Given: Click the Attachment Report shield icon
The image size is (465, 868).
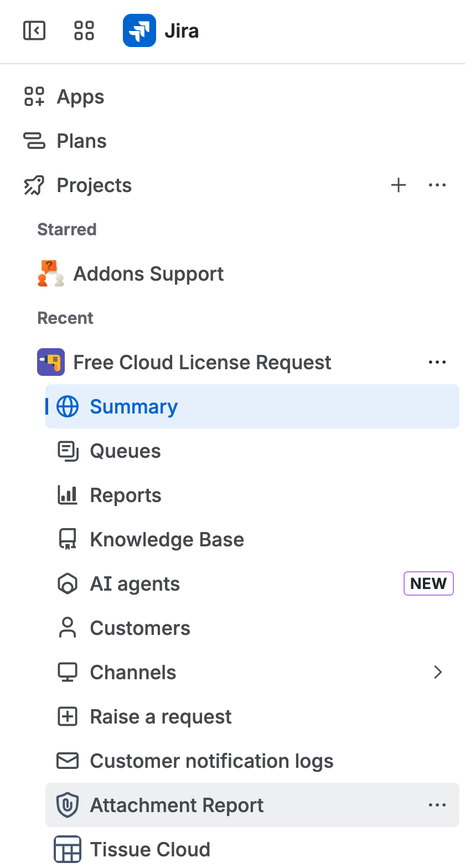Looking at the screenshot, I should pos(67,805).
